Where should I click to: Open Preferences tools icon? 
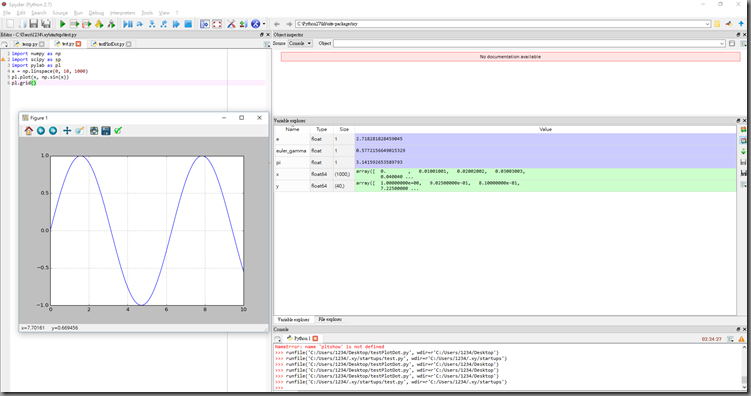[x=231, y=23]
